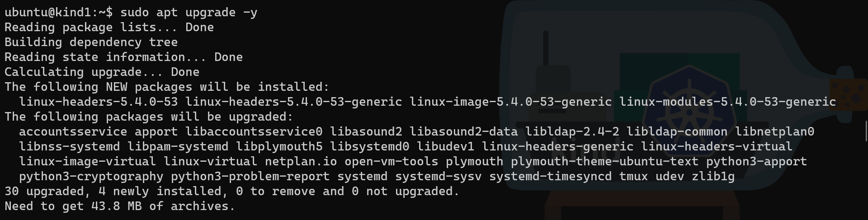Click the 'linux-image-5.4.0-53-generic' package name

click(510, 102)
